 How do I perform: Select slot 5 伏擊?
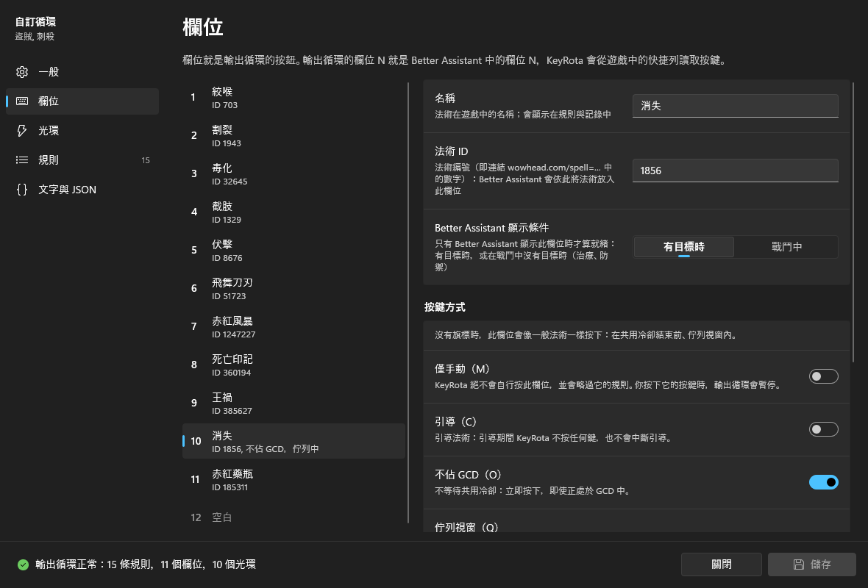294,250
